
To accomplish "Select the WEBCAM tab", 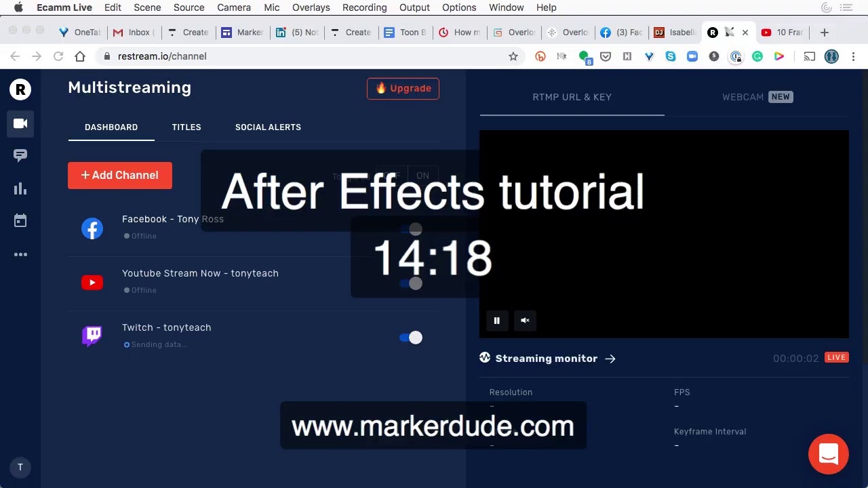I will click(757, 97).
